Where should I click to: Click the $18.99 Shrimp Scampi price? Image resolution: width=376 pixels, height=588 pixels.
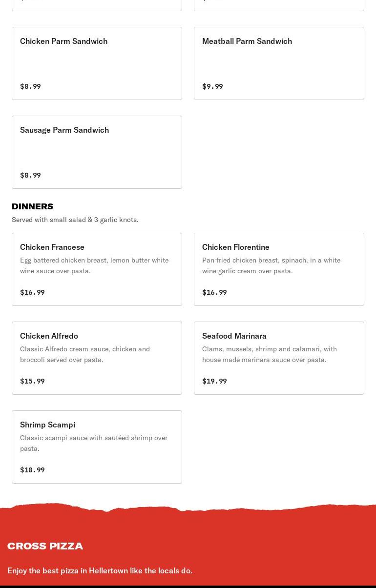[32, 470]
